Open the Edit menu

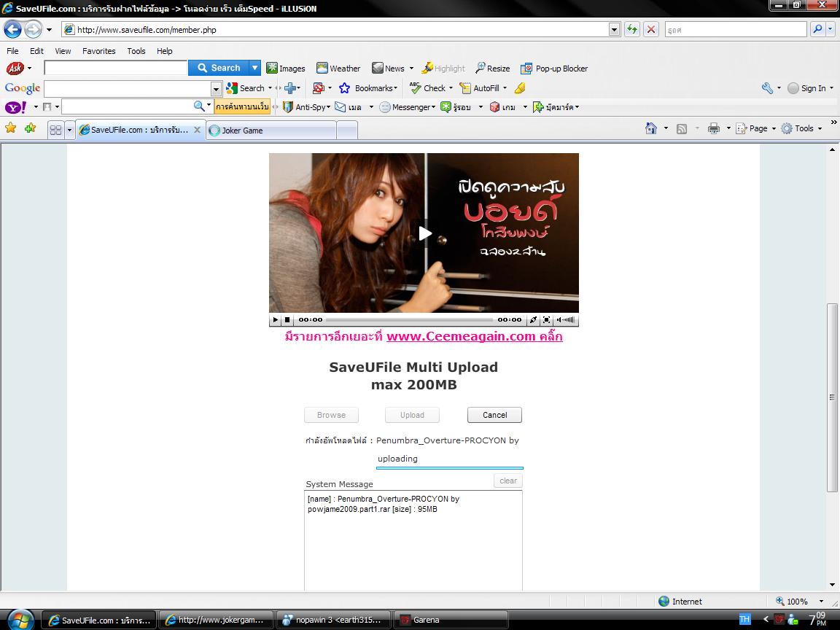pyautogui.click(x=36, y=51)
